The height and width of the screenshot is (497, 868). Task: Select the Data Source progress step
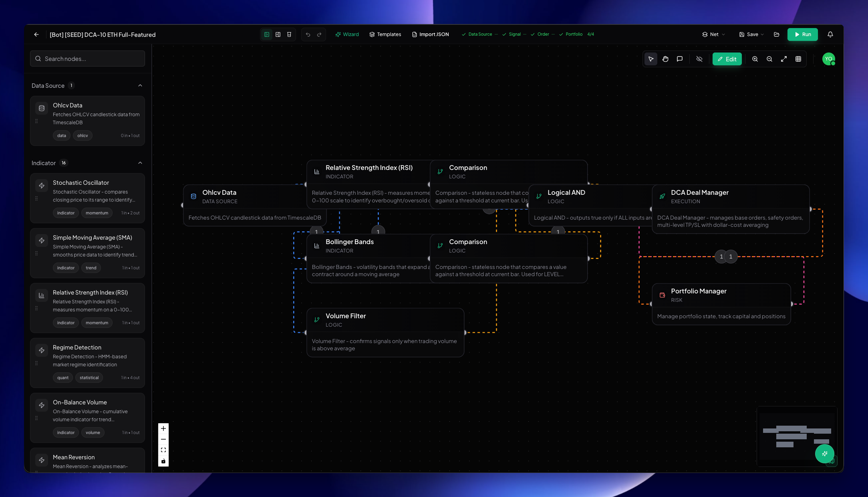point(477,34)
